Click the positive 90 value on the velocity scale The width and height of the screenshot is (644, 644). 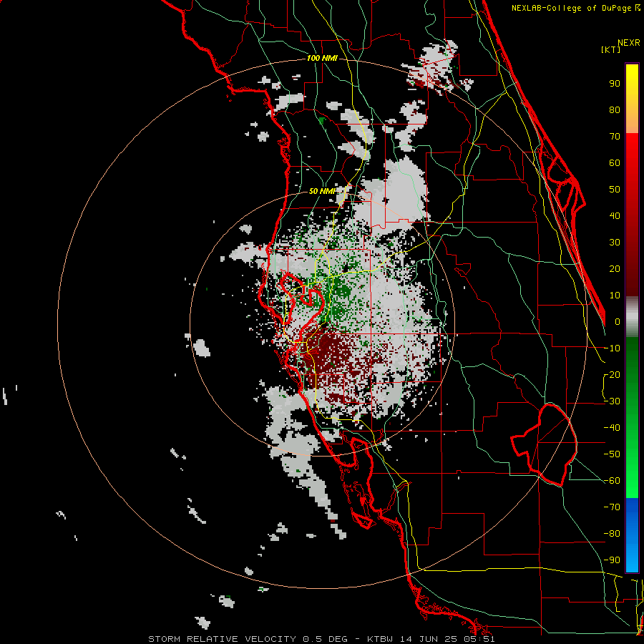615,84
